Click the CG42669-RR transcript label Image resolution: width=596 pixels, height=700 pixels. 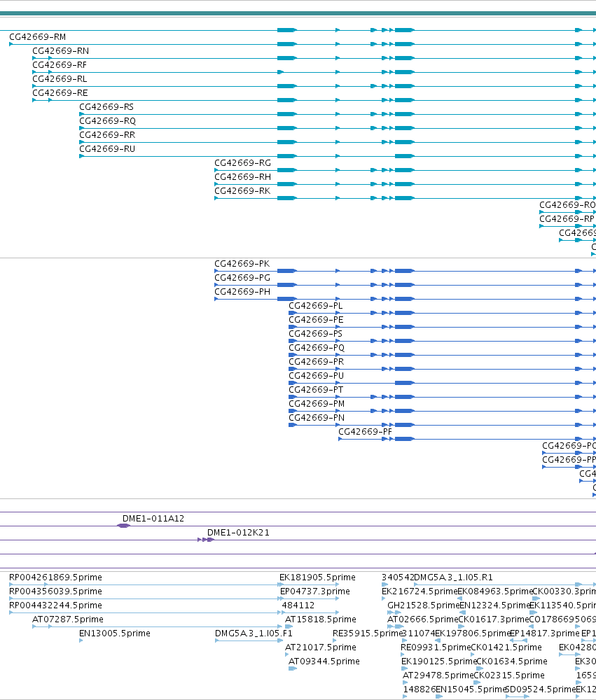pos(106,135)
